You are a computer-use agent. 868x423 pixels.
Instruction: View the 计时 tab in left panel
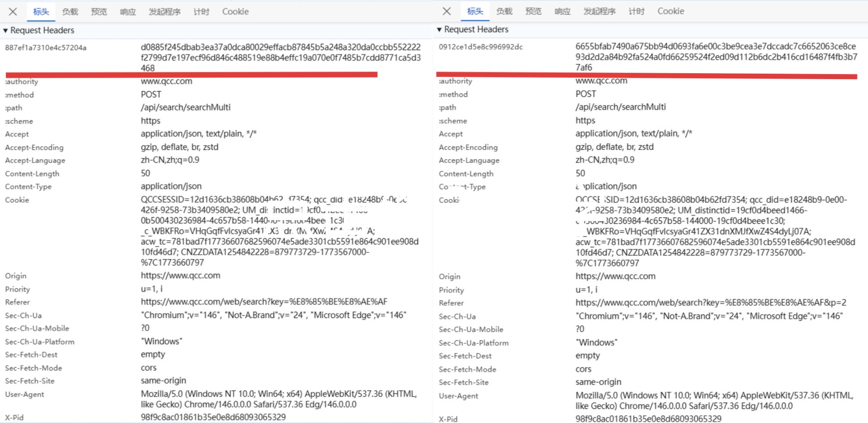click(201, 12)
